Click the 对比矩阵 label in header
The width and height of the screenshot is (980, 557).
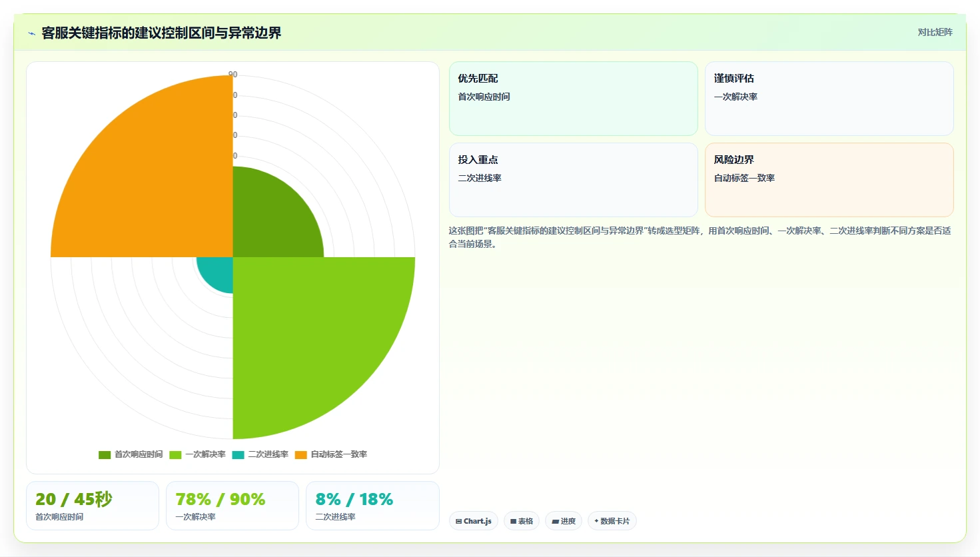pyautogui.click(x=935, y=32)
